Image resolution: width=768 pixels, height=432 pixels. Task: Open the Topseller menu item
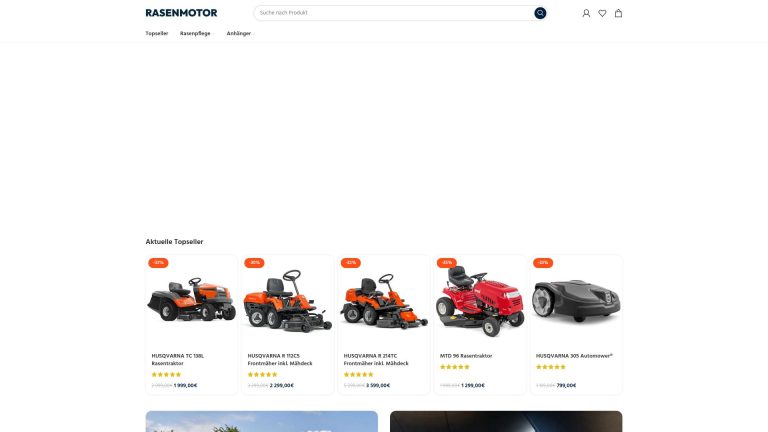(157, 33)
